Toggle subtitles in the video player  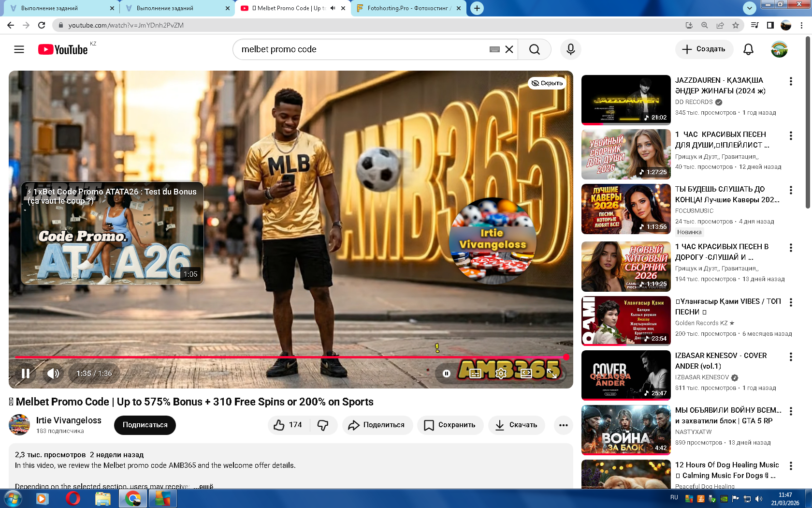tap(475, 373)
